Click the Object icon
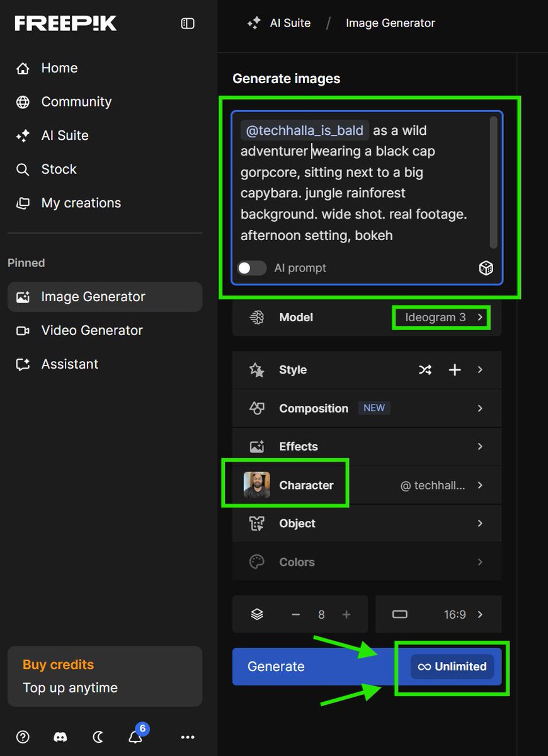This screenshot has height=756, width=548. [x=256, y=524]
